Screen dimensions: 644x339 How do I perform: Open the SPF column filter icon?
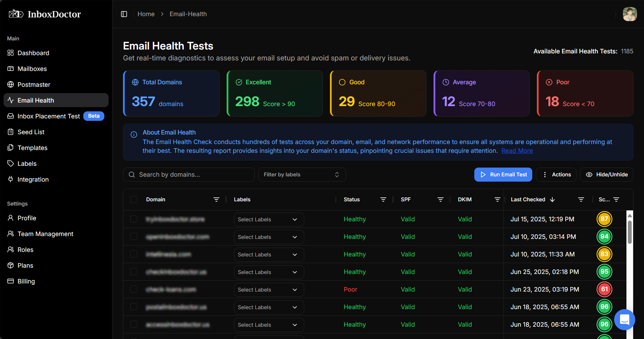point(440,200)
